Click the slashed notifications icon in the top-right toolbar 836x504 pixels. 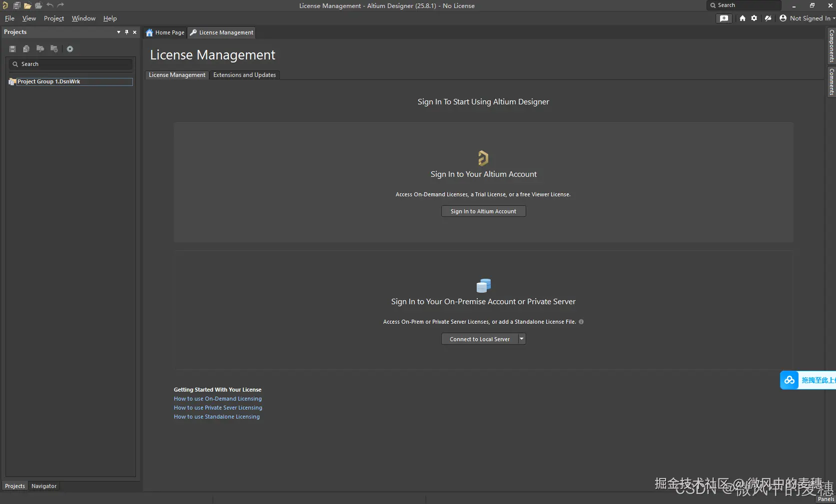(x=768, y=18)
